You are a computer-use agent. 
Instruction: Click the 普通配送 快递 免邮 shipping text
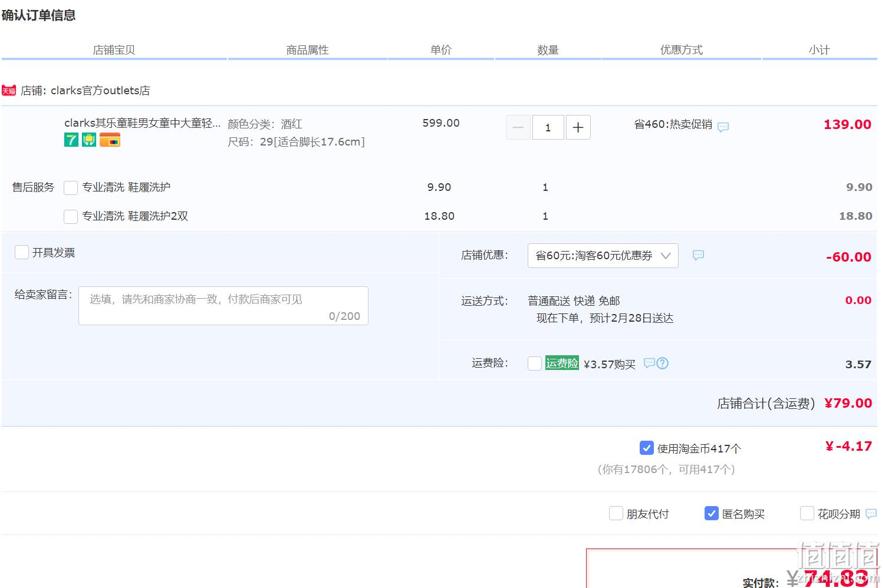click(574, 301)
